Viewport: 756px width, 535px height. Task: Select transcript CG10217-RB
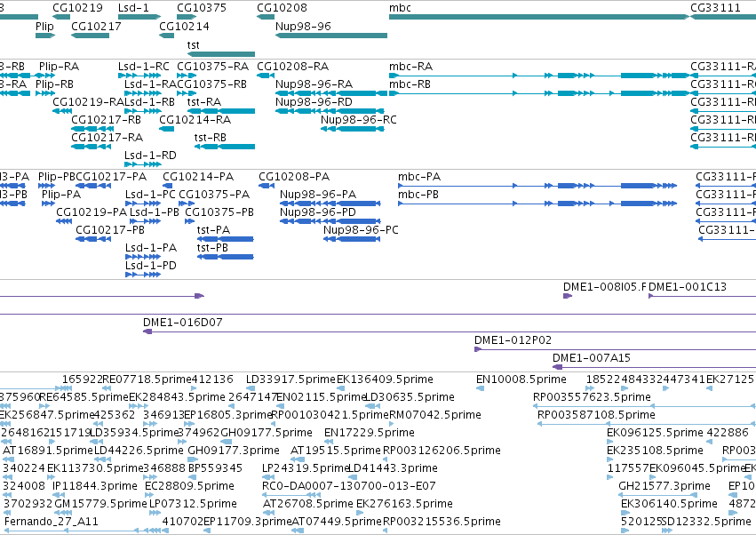(92, 129)
